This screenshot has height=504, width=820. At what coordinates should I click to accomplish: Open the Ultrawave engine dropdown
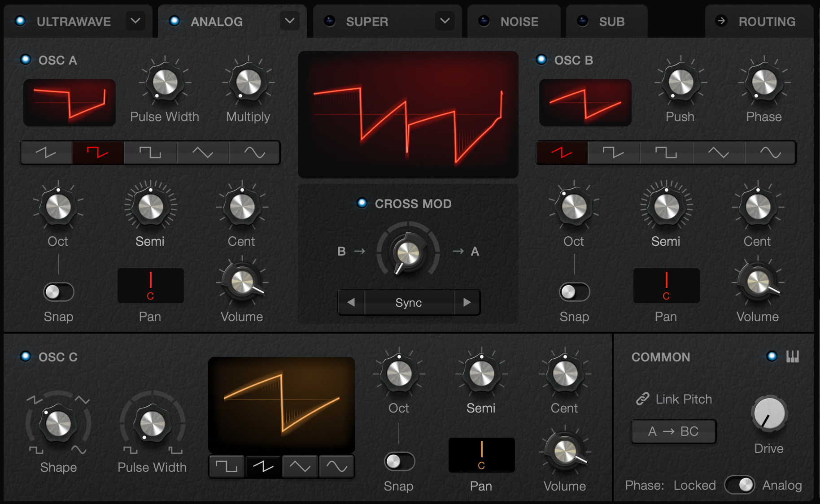(x=135, y=21)
